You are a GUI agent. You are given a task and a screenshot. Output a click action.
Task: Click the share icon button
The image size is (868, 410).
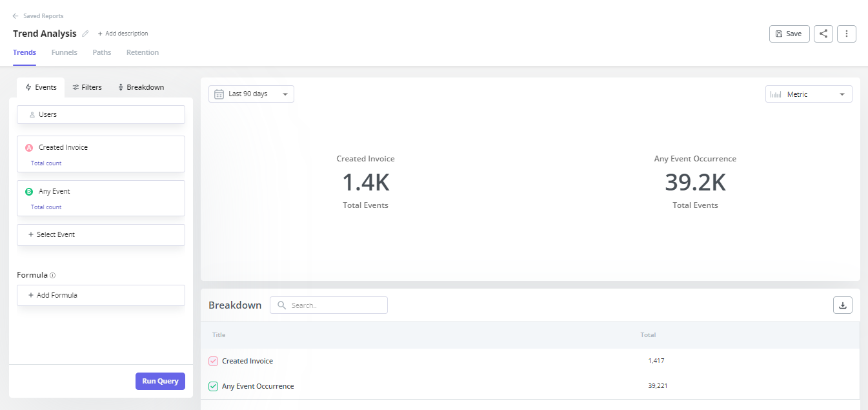pos(823,34)
